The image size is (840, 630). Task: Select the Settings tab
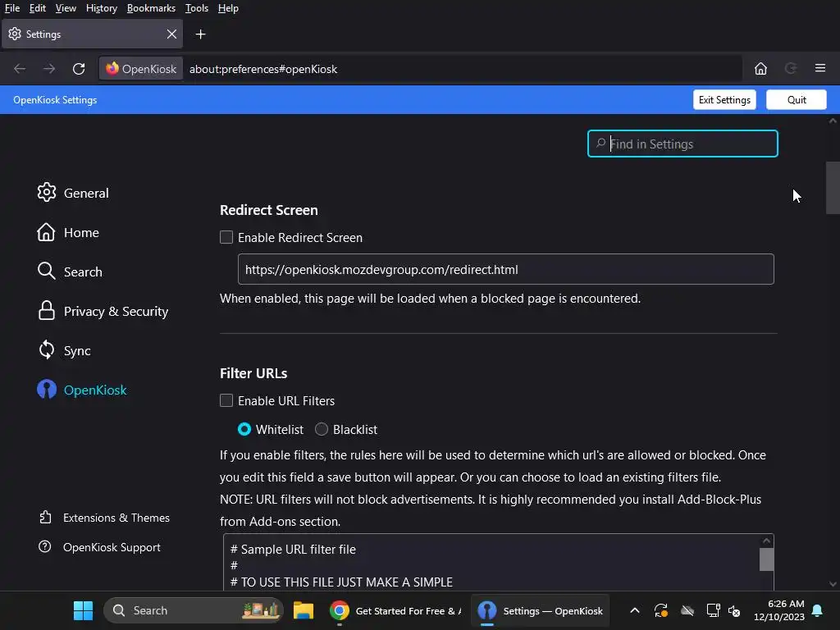(92, 34)
